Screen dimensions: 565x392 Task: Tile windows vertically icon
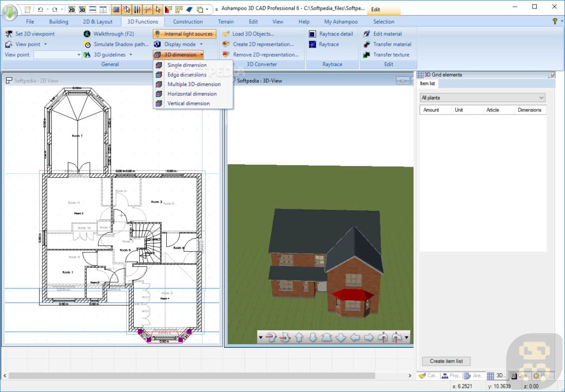(x=103, y=9)
